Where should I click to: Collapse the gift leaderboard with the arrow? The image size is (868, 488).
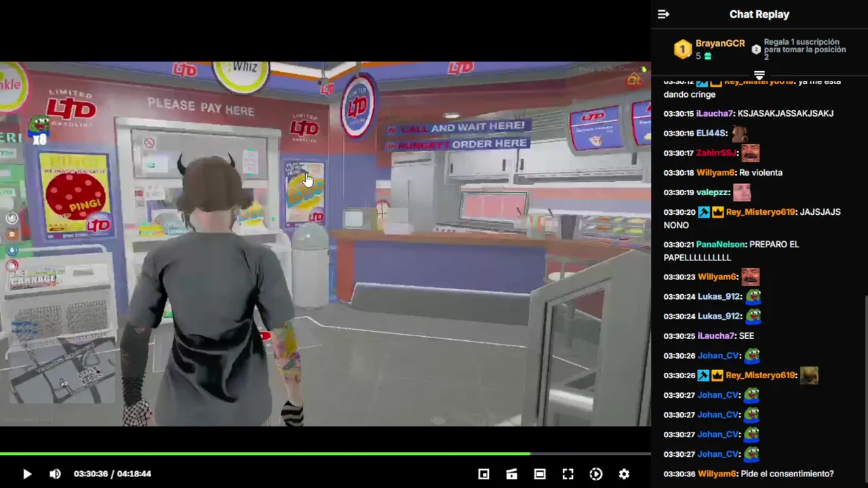click(759, 75)
